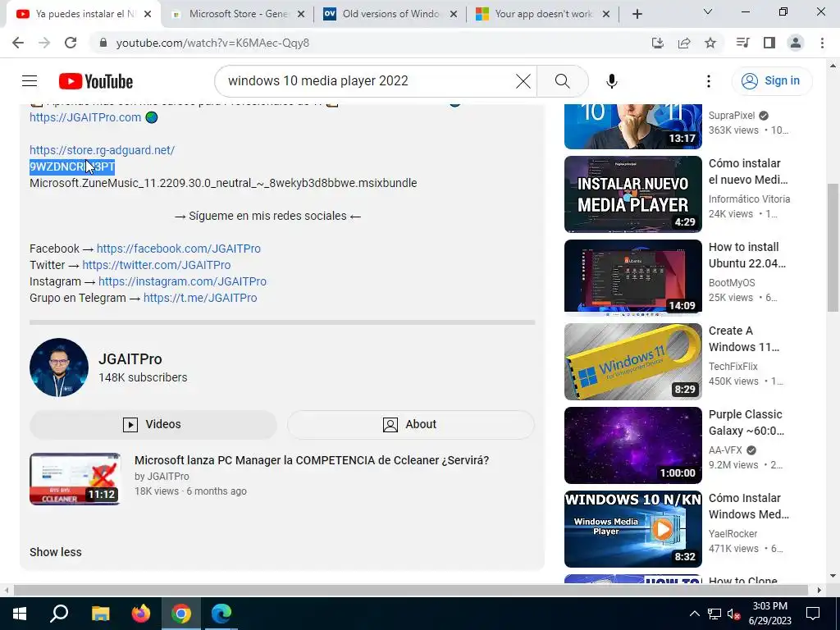Open Windows 10 N/KN Media Player thumbnail
The image size is (840, 630).
[x=632, y=529]
